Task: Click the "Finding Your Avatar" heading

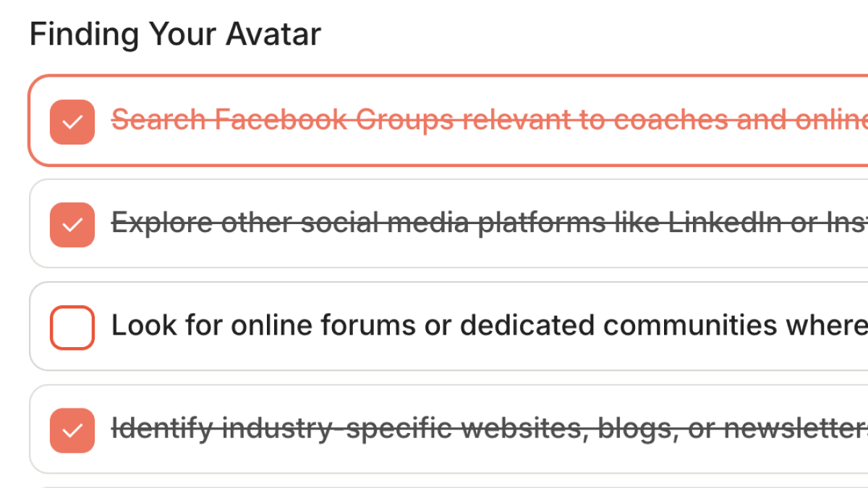Action: [175, 35]
